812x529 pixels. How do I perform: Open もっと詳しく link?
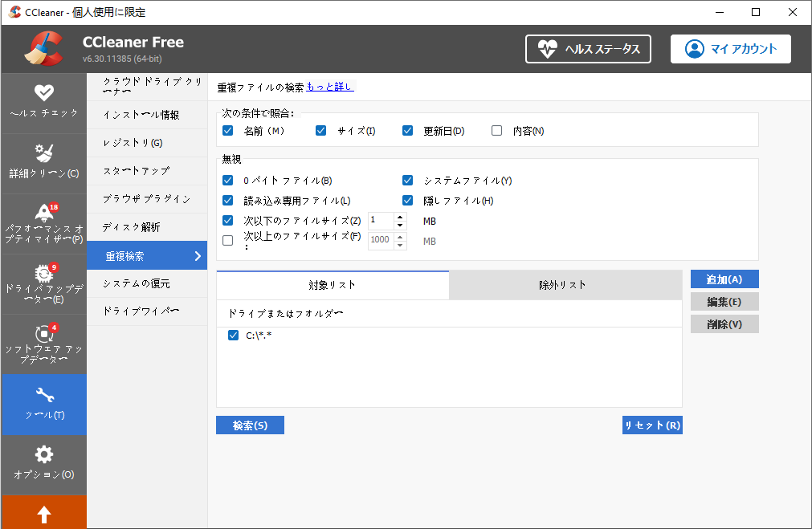330,87
